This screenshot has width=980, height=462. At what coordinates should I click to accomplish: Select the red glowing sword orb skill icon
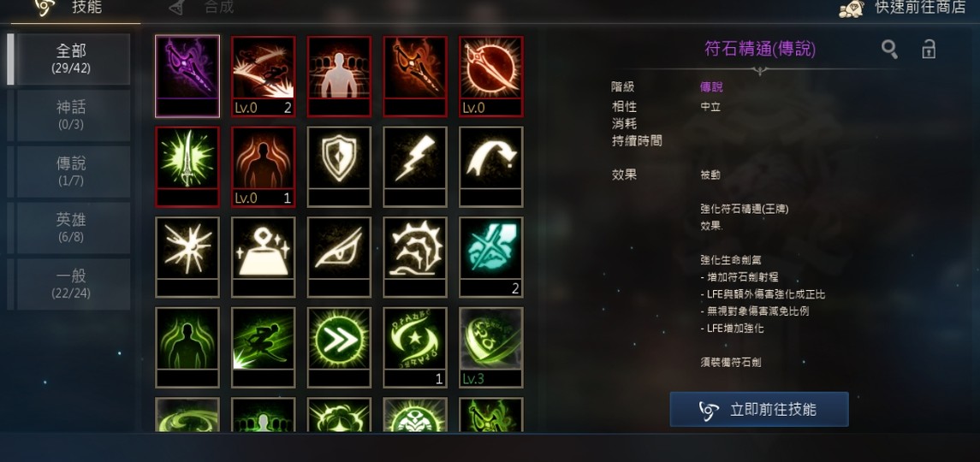tap(491, 76)
